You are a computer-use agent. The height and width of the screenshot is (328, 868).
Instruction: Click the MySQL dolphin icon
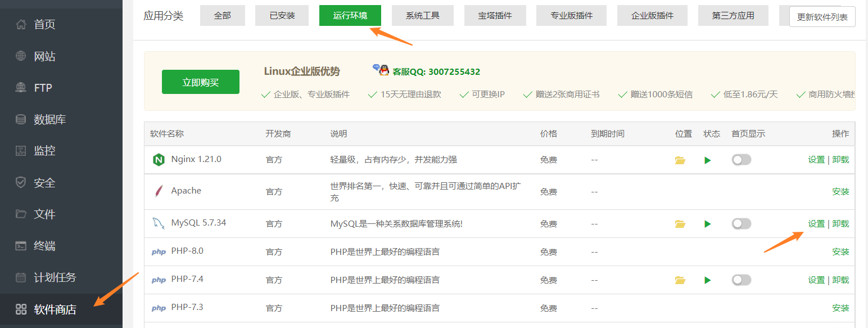pos(158,223)
